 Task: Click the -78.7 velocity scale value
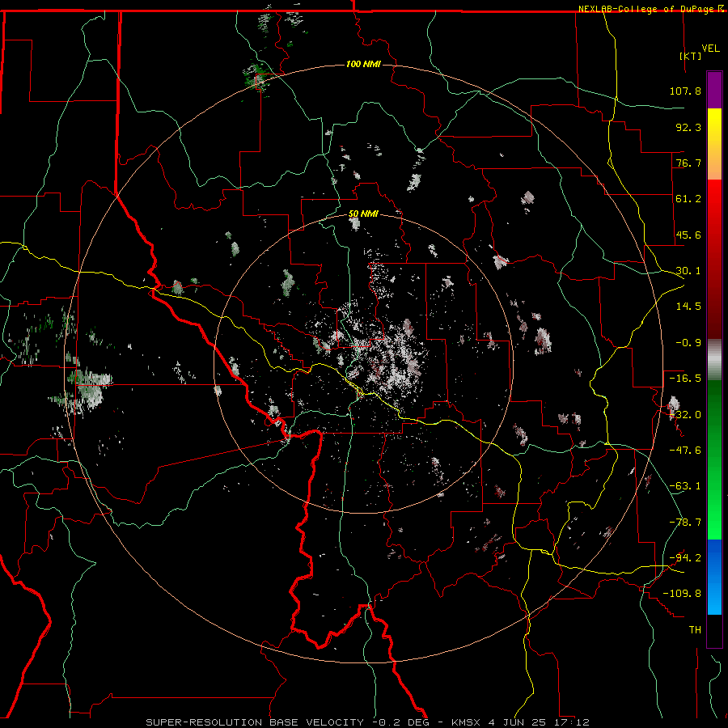pyautogui.click(x=685, y=523)
